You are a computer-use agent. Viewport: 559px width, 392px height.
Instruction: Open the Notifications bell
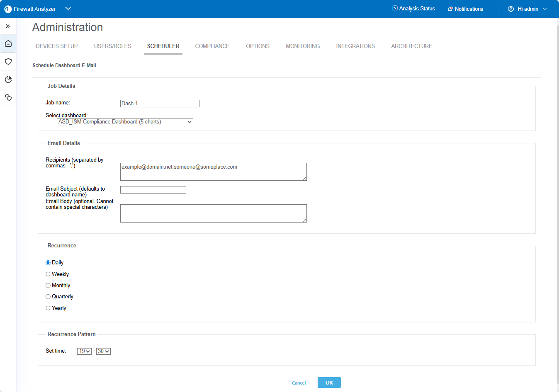point(465,9)
